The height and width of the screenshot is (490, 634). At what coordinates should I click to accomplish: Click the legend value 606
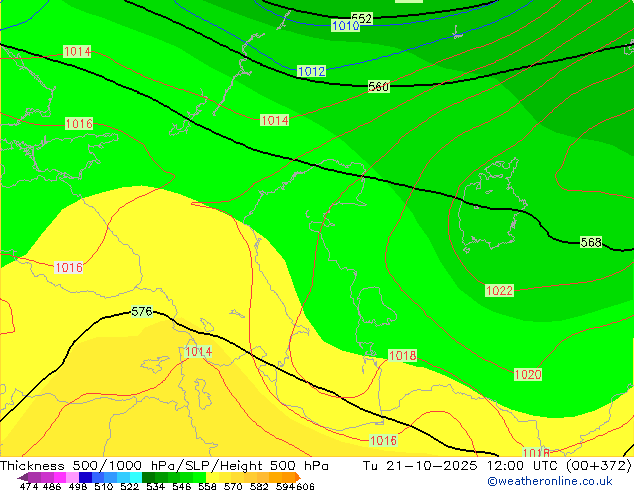[305, 486]
